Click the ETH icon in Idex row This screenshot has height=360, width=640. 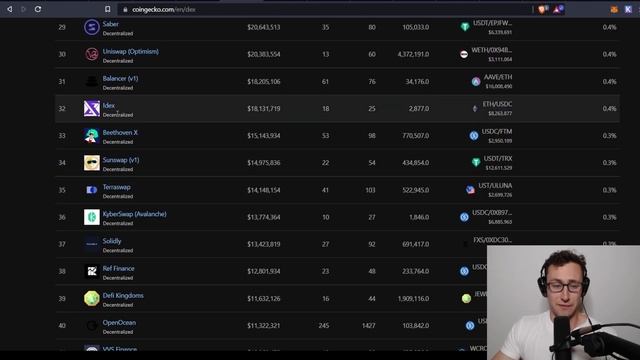(x=475, y=109)
